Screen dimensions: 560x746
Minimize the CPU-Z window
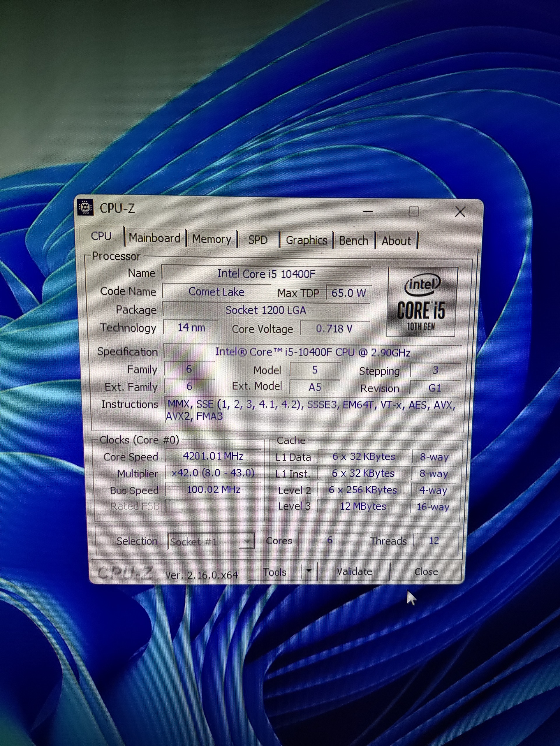coord(368,212)
